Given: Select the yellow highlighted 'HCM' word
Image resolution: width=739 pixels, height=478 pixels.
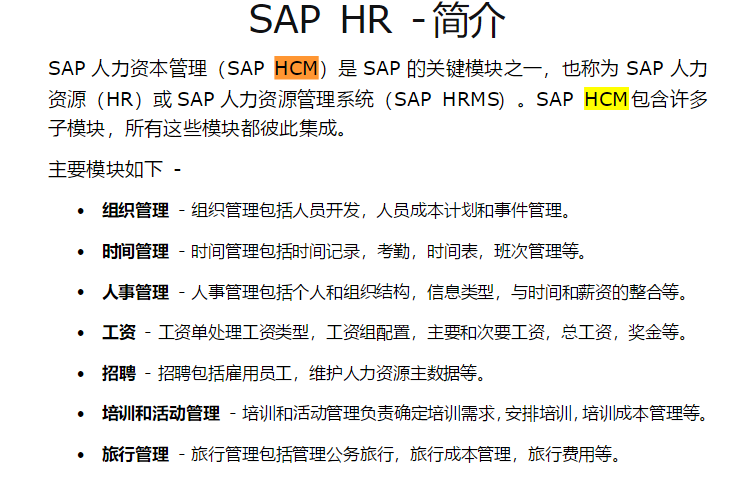Looking at the screenshot, I should (x=606, y=99).
